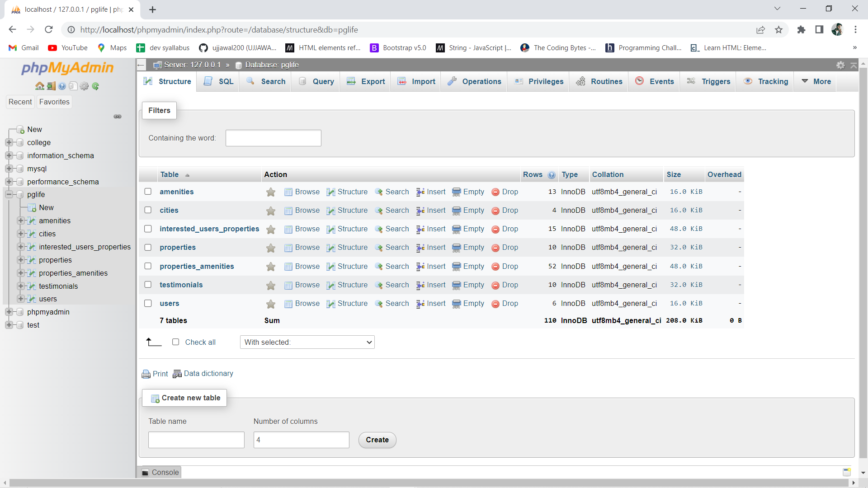This screenshot has width=868, height=488.
Task: Check the properties table checkbox
Action: (x=148, y=248)
